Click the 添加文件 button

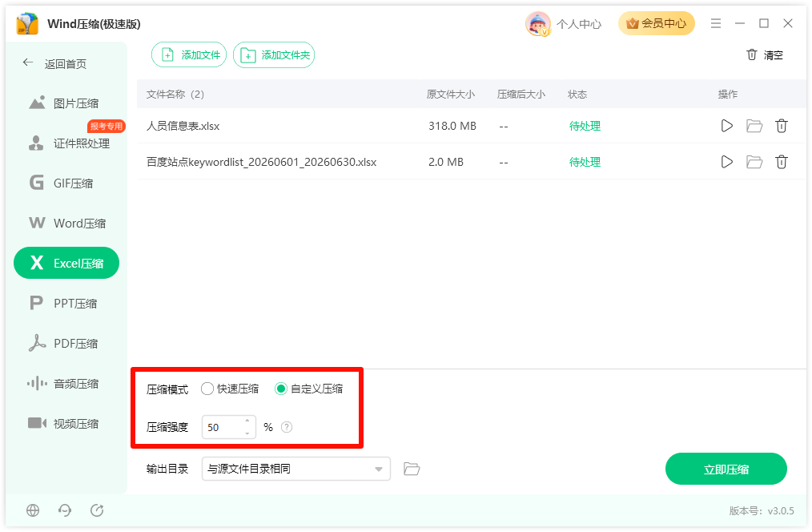(x=189, y=55)
